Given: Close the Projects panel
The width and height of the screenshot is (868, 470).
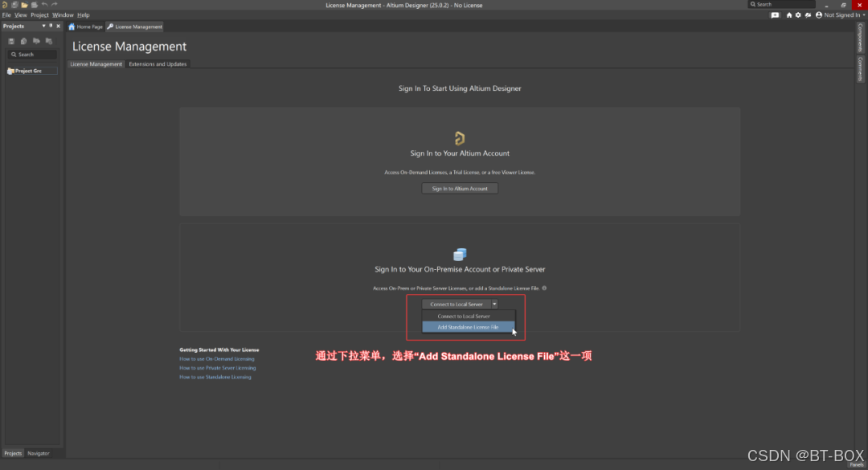Looking at the screenshot, I should 58,26.
